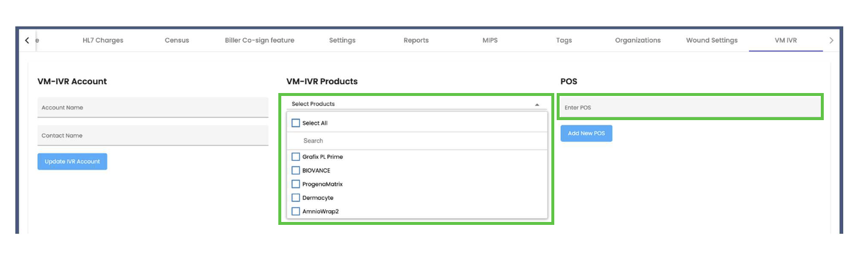Focus the Contact Name field
The width and height of the screenshot is (868, 272).
(153, 135)
